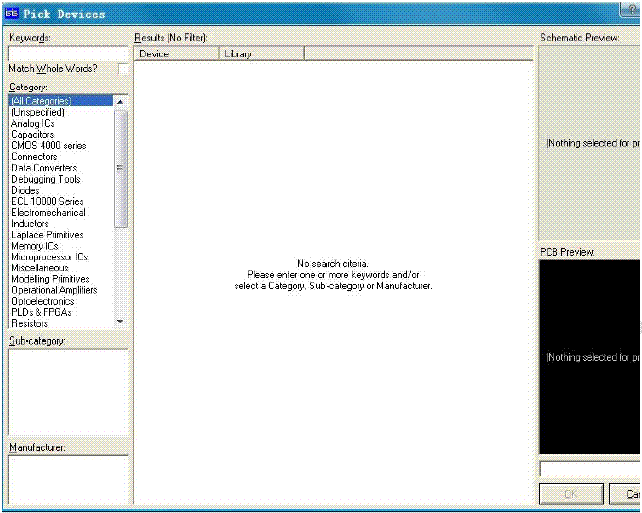Viewport: 642px width, 513px height.
Task: Click the Pick Devices title bar icon
Action: point(12,15)
